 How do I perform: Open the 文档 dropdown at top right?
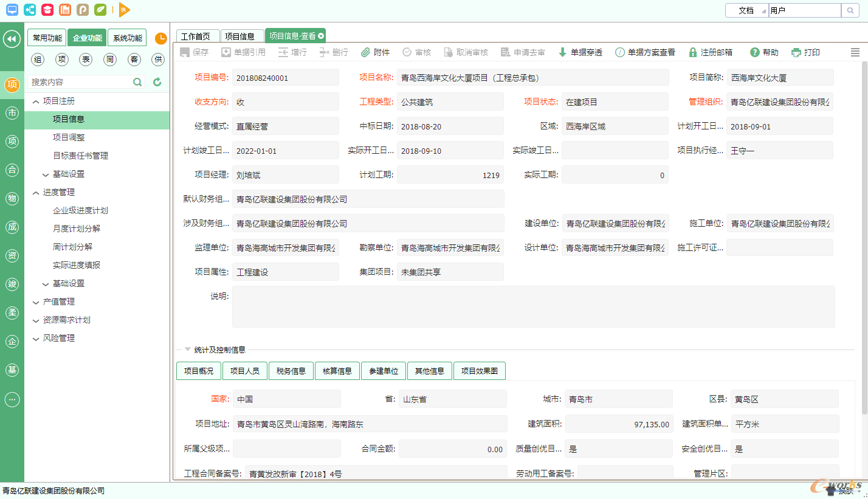[747, 10]
